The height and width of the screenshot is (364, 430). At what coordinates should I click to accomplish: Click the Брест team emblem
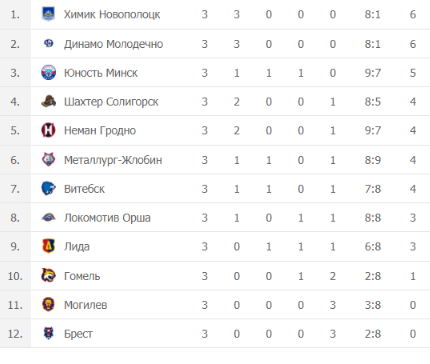48,333
